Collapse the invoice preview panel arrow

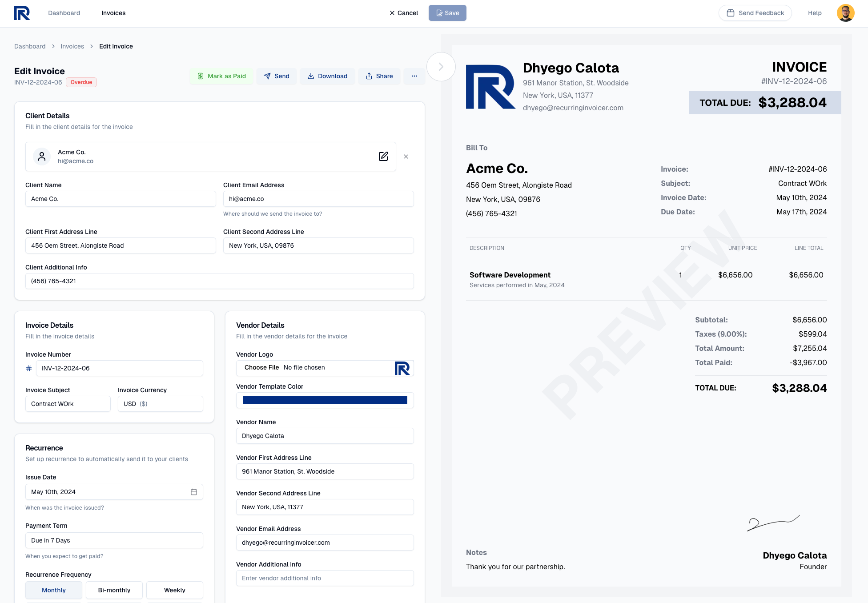[x=441, y=67]
